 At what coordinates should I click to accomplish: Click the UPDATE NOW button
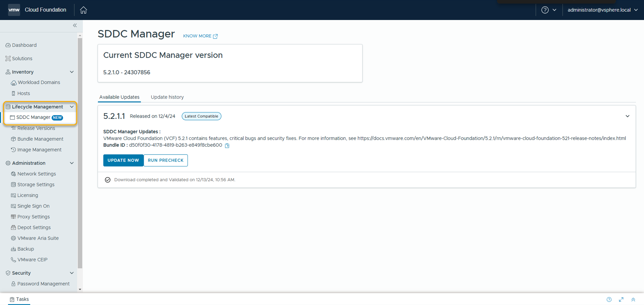(123, 160)
